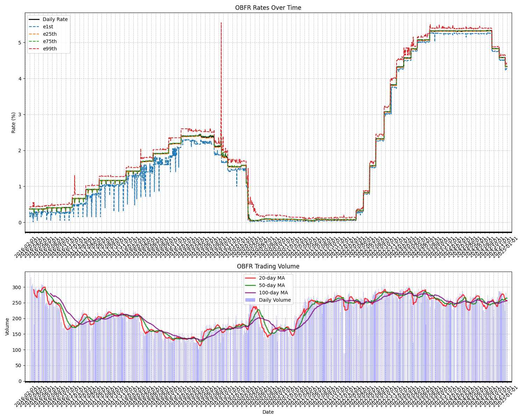This screenshot has width=525, height=420.
Task: Click the '100-day MA' legend entry
Action: 273,293
